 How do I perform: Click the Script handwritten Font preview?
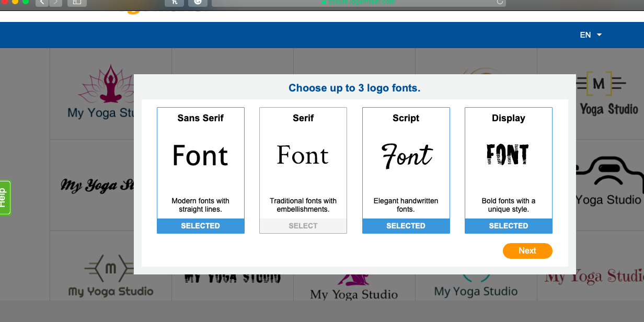coord(407,156)
